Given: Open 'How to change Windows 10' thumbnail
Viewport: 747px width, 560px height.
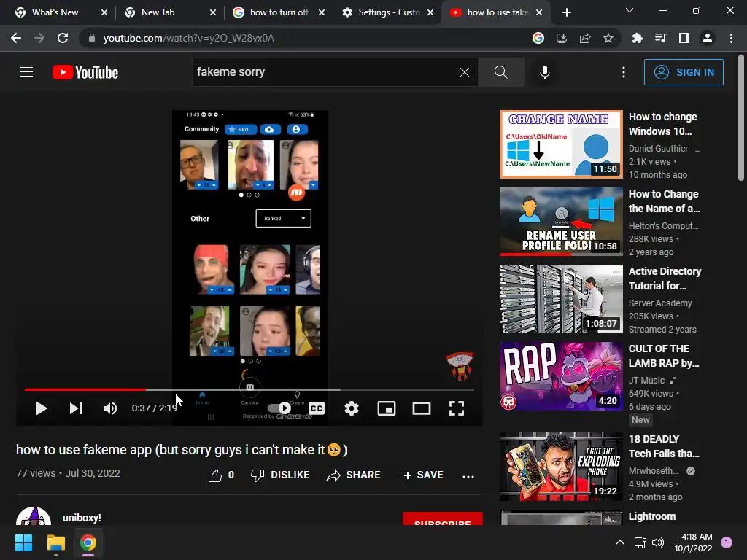Looking at the screenshot, I should point(561,144).
